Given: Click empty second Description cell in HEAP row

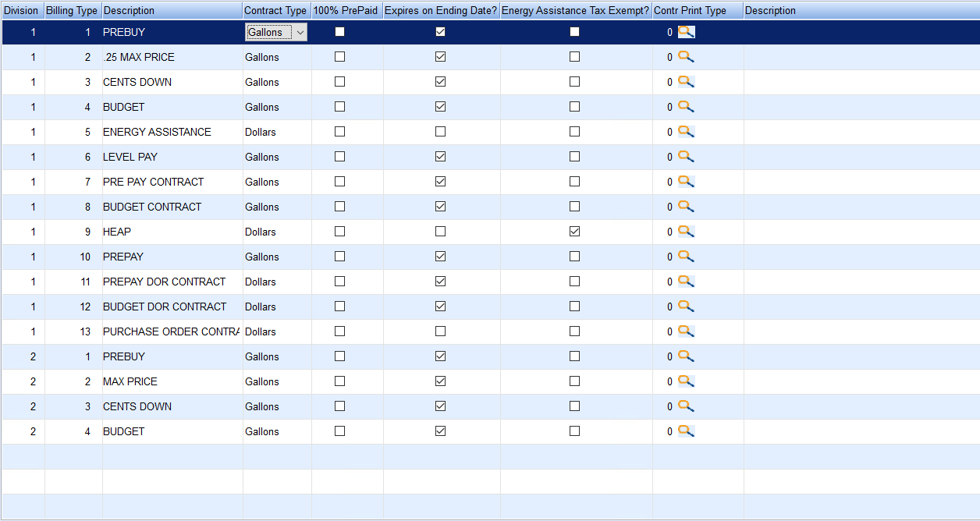Looking at the screenshot, I should [x=861, y=232].
